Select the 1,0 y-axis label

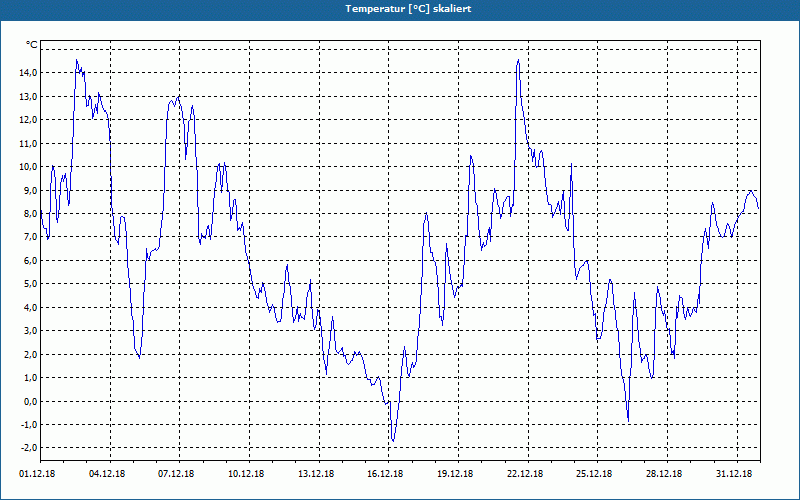pyautogui.click(x=30, y=378)
